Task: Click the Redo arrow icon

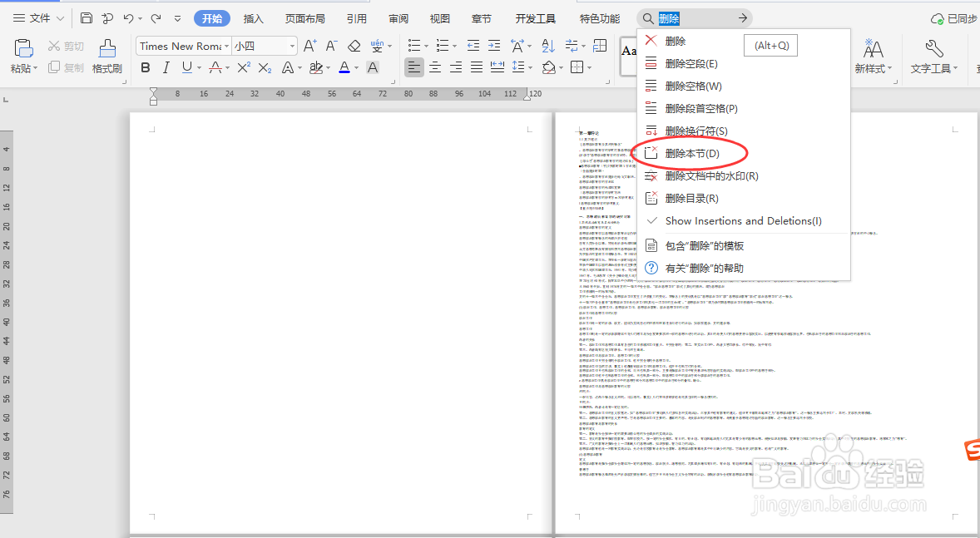Action: [156, 18]
